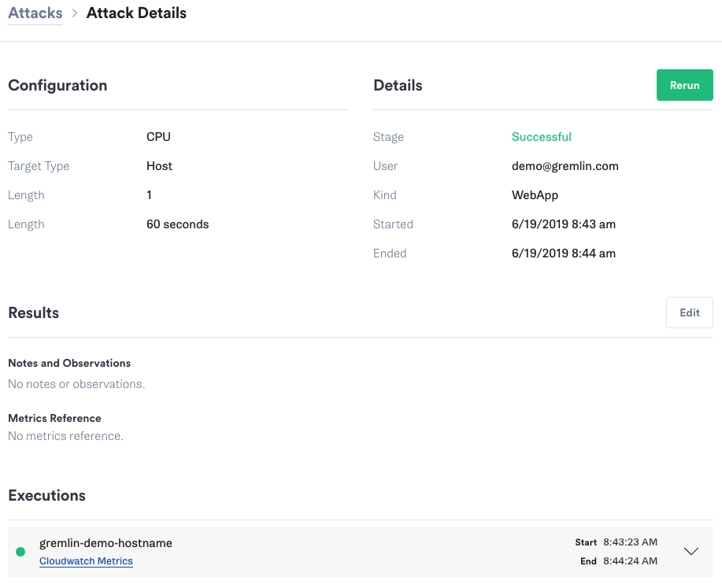Click the Successful stage status text
The height and width of the screenshot is (588, 722).
point(541,137)
